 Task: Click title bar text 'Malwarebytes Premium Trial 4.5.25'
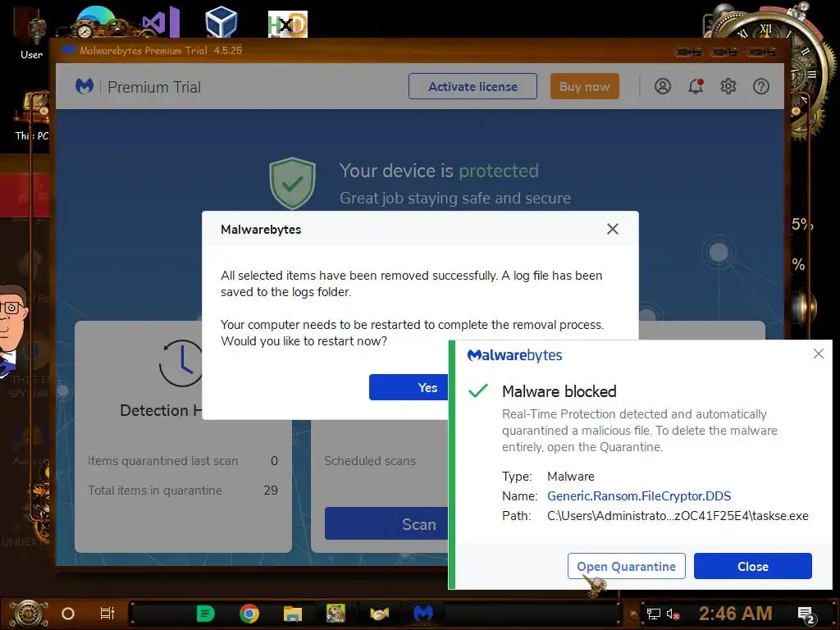[161, 50]
